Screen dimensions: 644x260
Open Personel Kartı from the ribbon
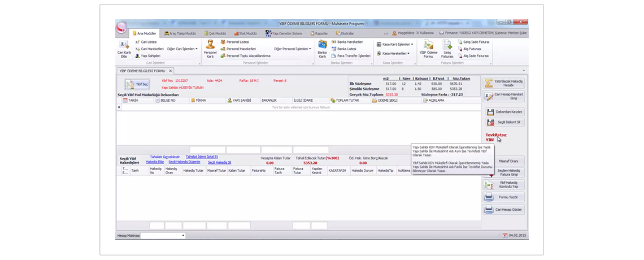coord(210,49)
